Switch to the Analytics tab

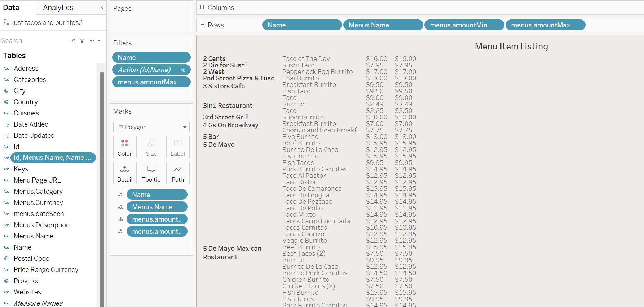[x=58, y=8]
